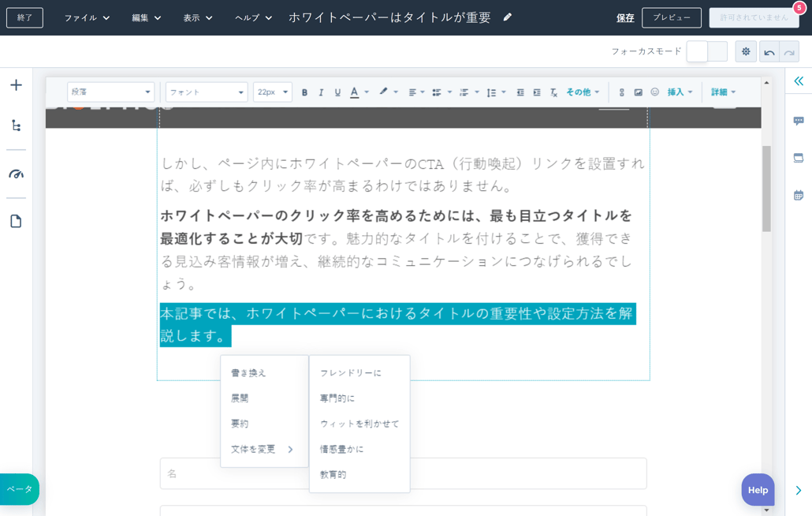Edit the post title with pencil icon

(508, 17)
